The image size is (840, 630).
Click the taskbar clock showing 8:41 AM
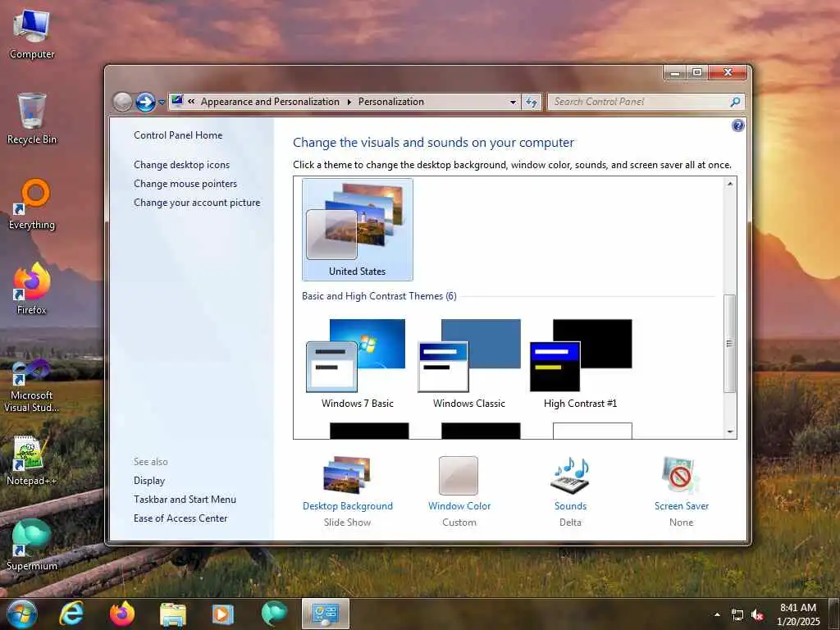pos(798,614)
